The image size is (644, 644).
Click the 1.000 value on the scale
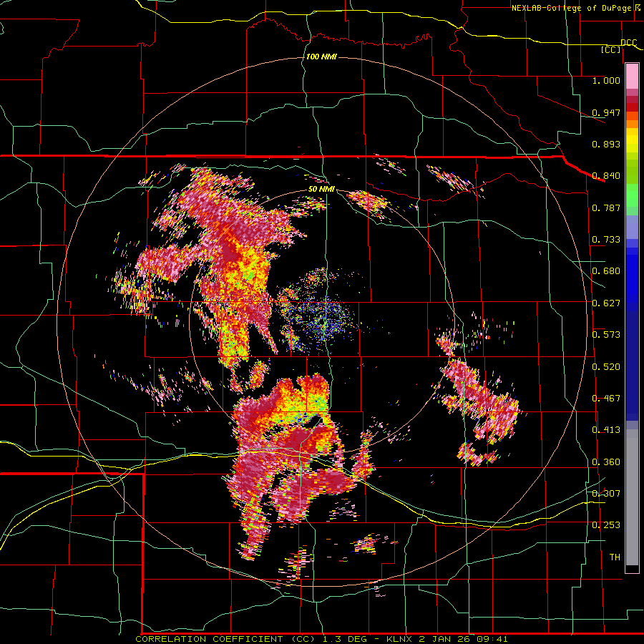pos(606,81)
